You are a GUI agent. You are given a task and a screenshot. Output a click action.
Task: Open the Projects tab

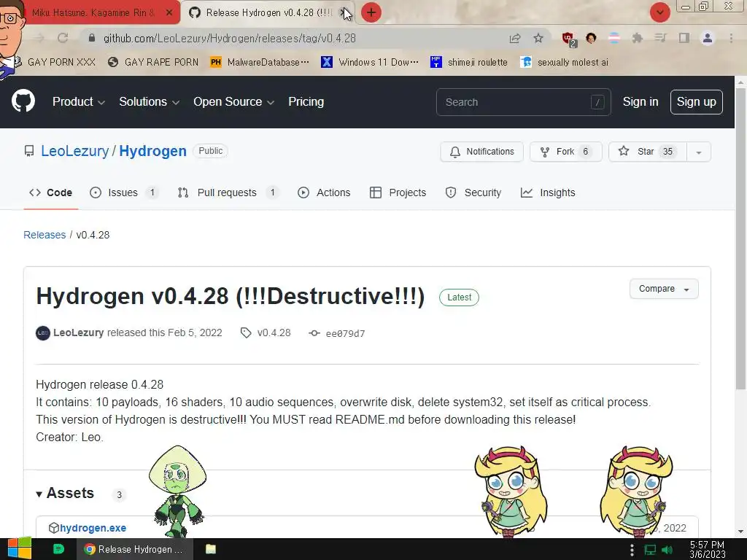(x=398, y=192)
